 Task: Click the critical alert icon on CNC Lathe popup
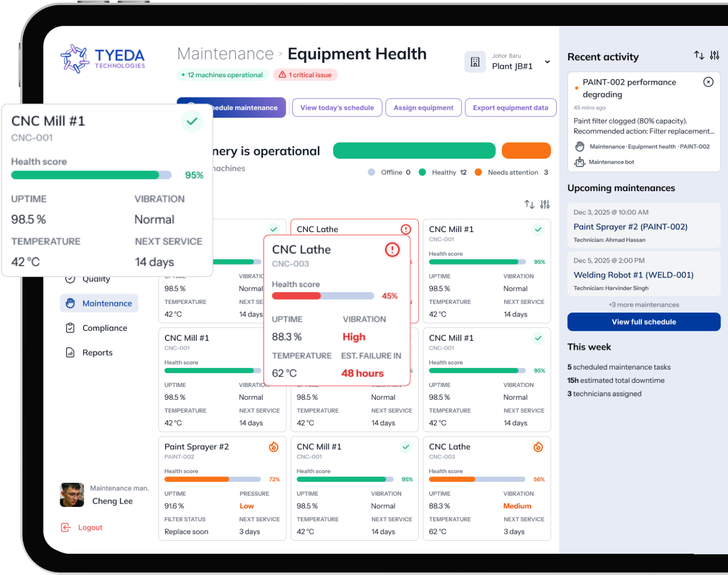click(392, 250)
